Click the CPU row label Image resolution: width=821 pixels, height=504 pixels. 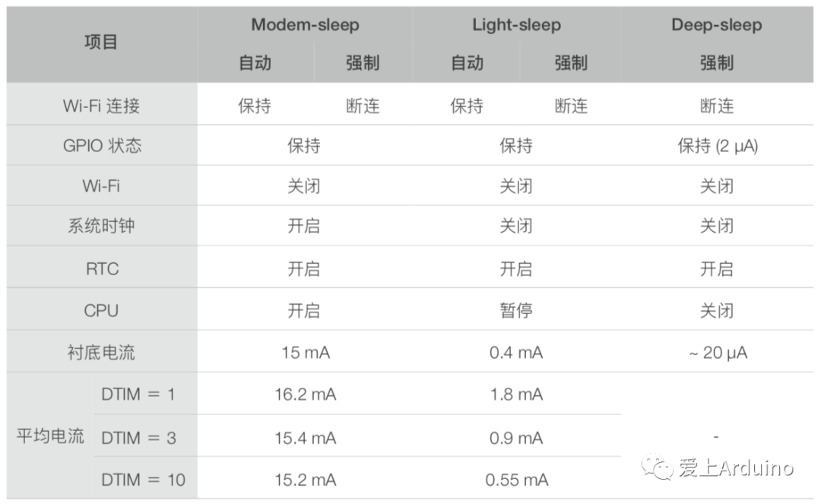click(102, 311)
